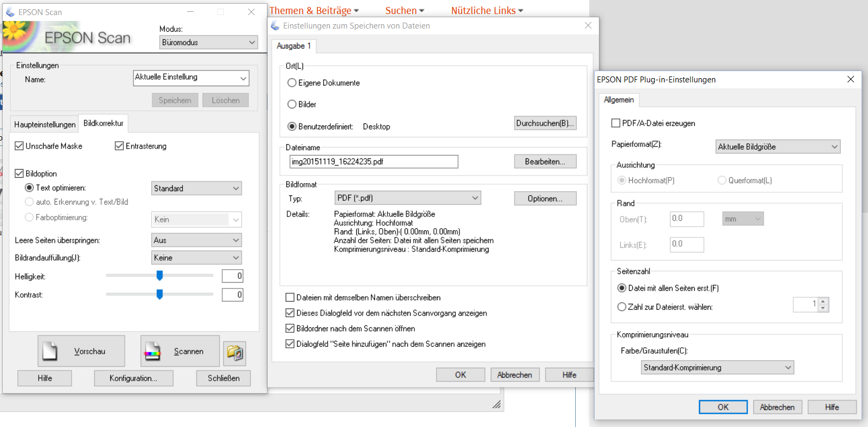Click the Optionen... button

point(545,198)
